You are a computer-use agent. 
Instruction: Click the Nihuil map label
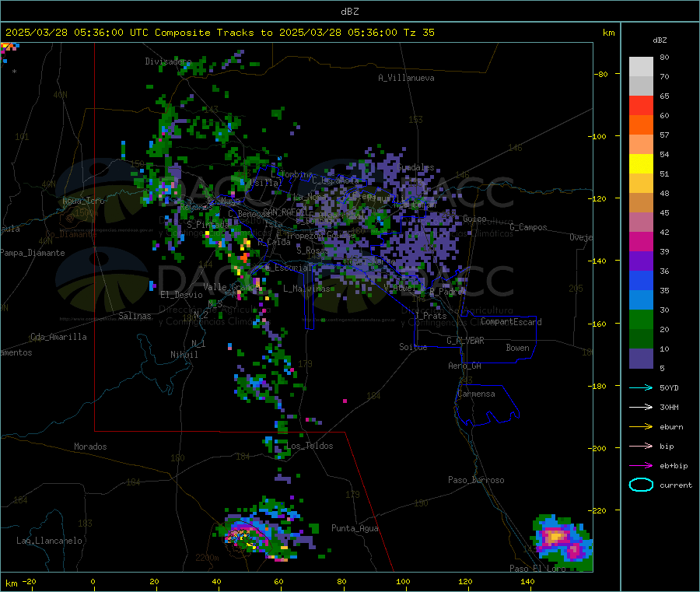[x=184, y=355]
